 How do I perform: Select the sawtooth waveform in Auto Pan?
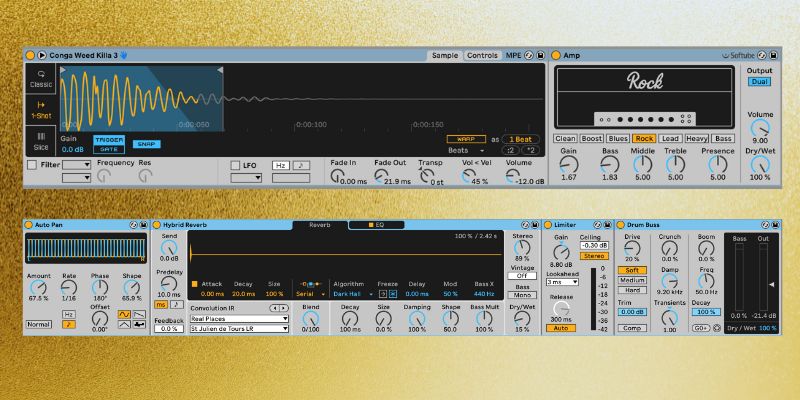(139, 314)
